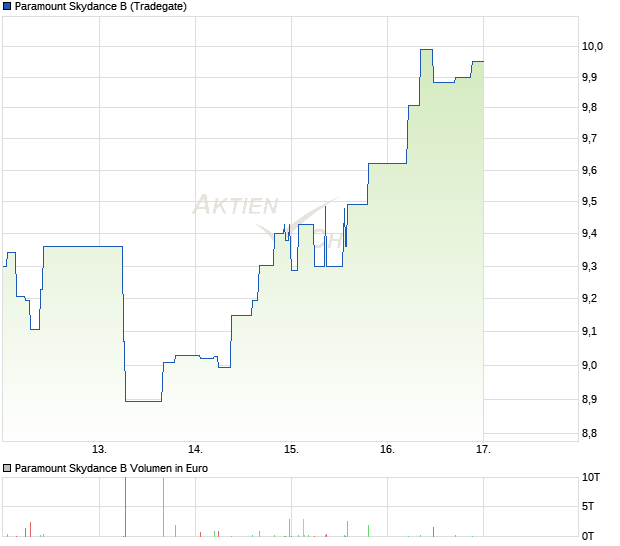Click the tallest red volume bar
This screenshot has width=620, height=546.
coord(125,507)
